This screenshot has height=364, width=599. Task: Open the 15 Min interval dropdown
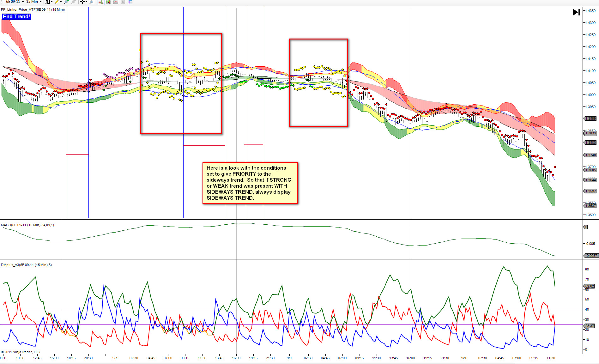(x=34, y=2)
